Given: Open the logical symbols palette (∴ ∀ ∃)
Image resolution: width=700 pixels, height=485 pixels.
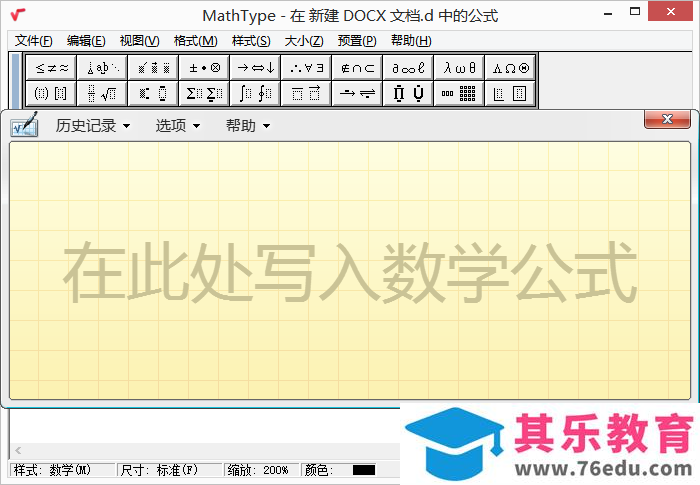Looking at the screenshot, I should (306, 68).
